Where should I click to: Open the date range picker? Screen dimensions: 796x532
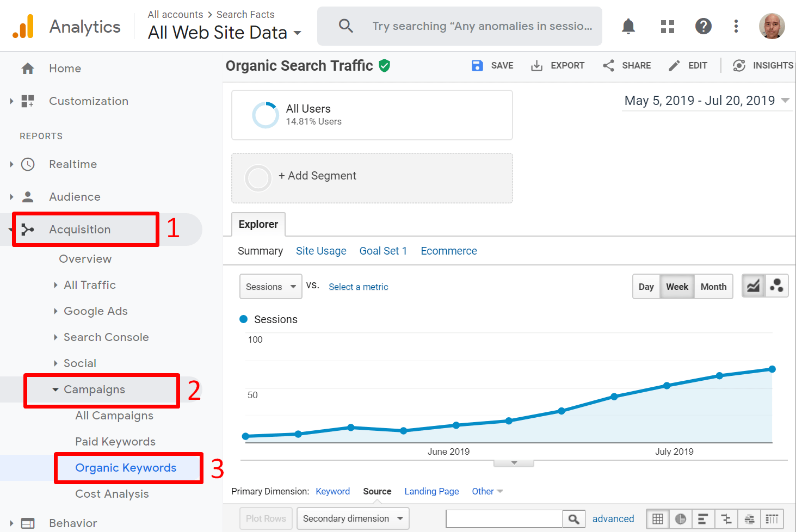[x=707, y=101]
